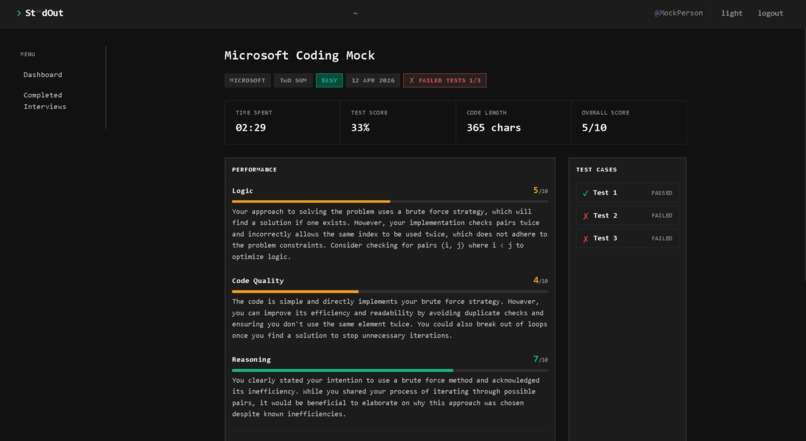806x441 pixels.
Task: Select the Test 1 PASSED row
Action: 627,193
